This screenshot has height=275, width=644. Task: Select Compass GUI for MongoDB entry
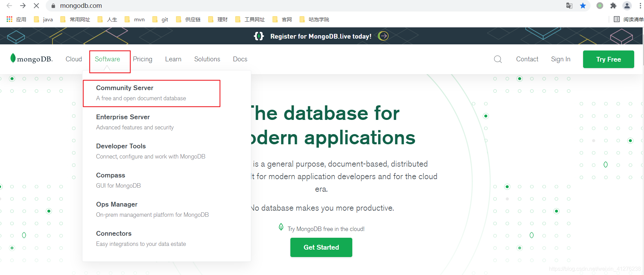tap(118, 180)
